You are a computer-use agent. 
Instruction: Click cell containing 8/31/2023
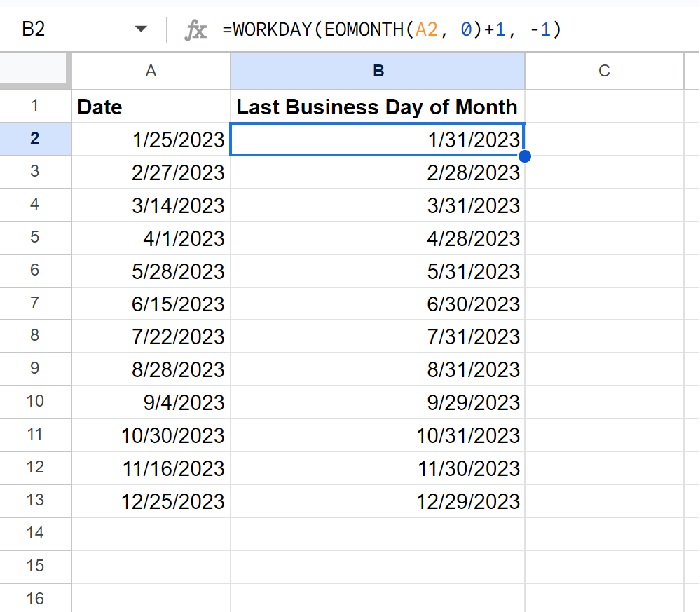(378, 369)
